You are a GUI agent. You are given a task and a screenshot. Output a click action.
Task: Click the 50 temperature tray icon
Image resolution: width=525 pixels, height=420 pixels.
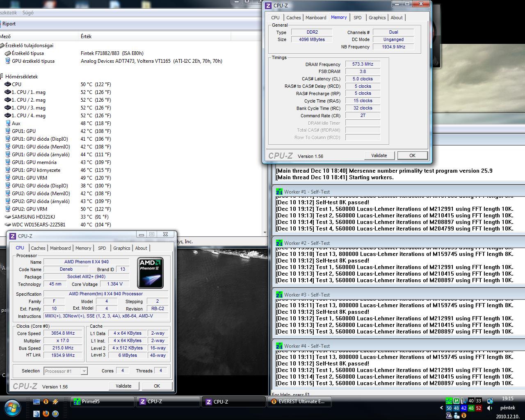(x=449, y=408)
